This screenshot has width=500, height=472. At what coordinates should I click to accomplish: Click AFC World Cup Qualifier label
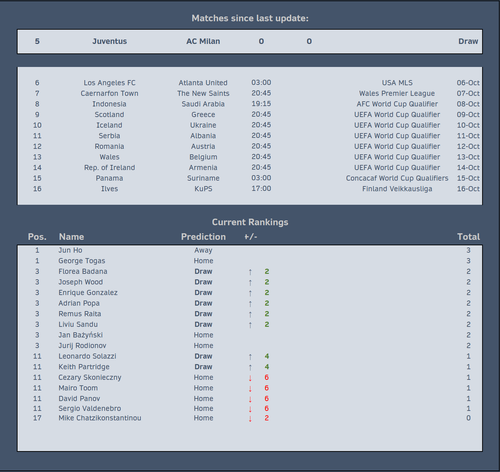[x=397, y=104]
